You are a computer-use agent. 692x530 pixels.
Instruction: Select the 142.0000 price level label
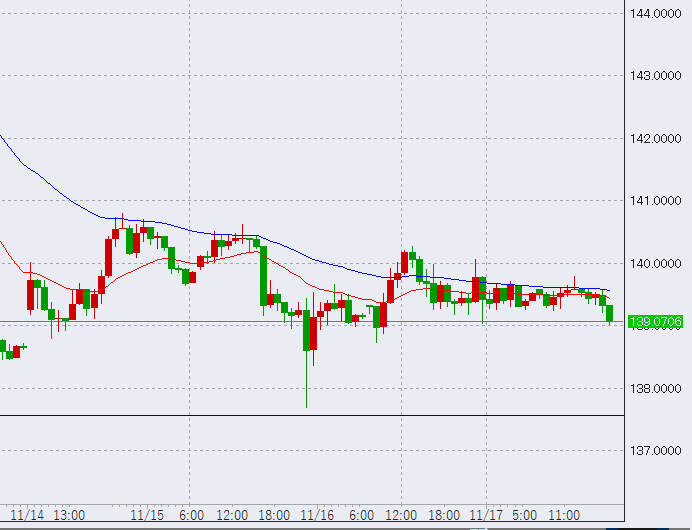click(657, 138)
